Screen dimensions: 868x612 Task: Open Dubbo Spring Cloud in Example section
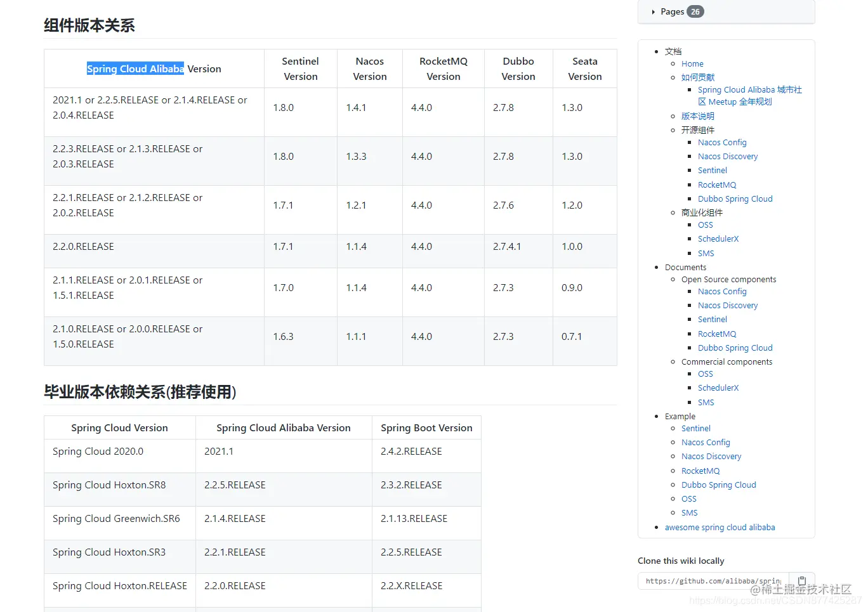click(x=719, y=485)
